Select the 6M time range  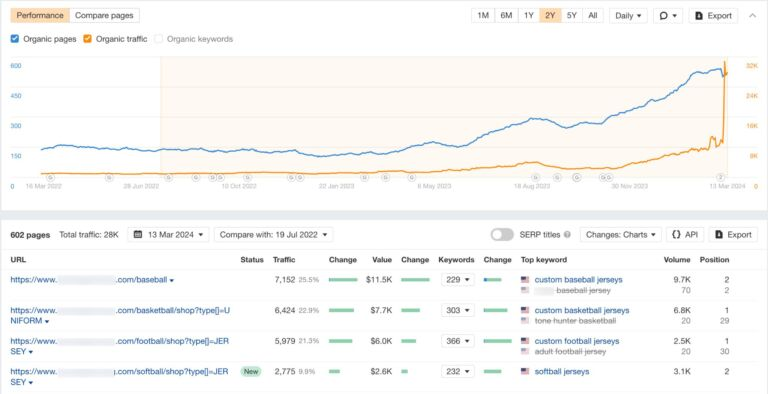pos(506,15)
